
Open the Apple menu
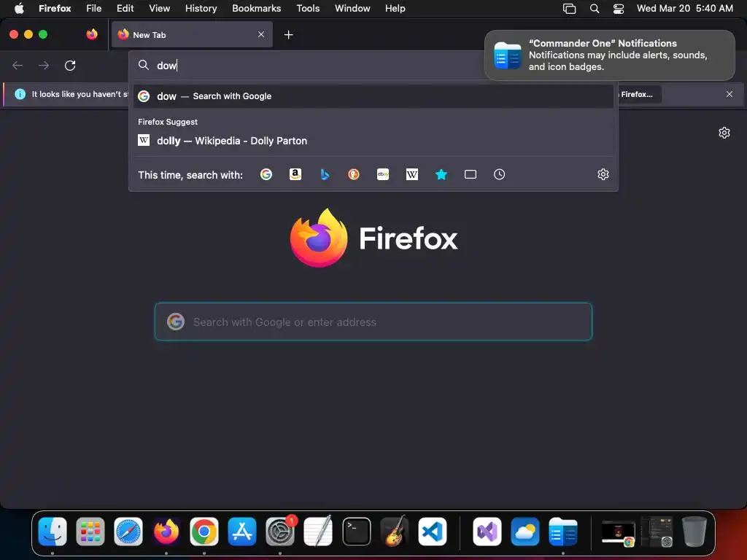(19, 8)
